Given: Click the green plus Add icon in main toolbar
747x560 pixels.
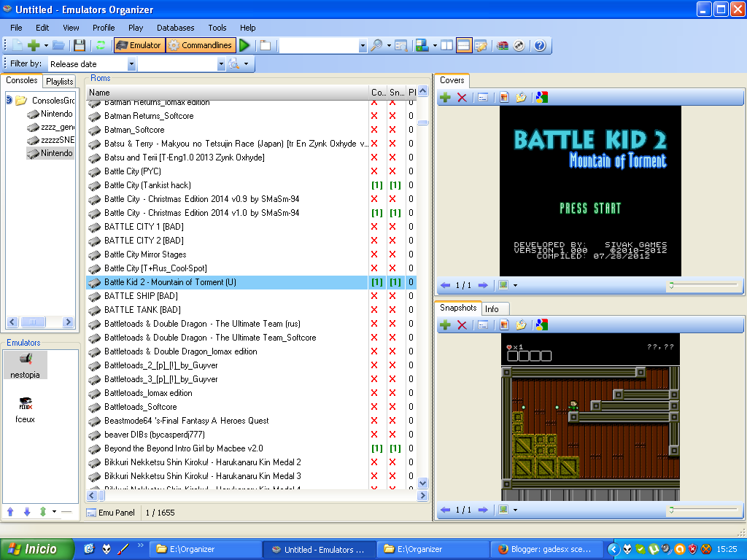Looking at the screenshot, I should tap(34, 46).
